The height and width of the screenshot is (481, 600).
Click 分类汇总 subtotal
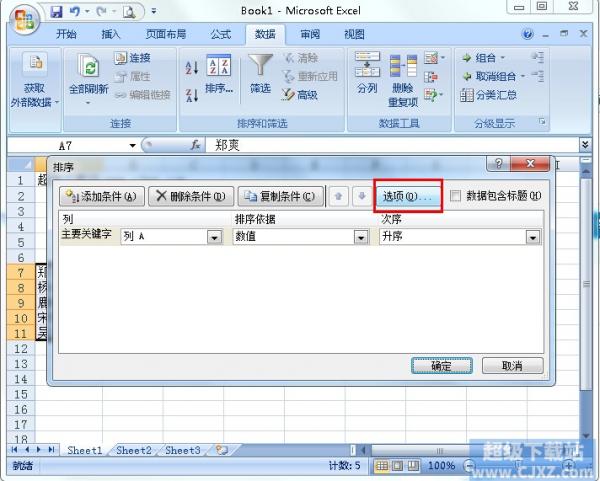tap(489, 95)
